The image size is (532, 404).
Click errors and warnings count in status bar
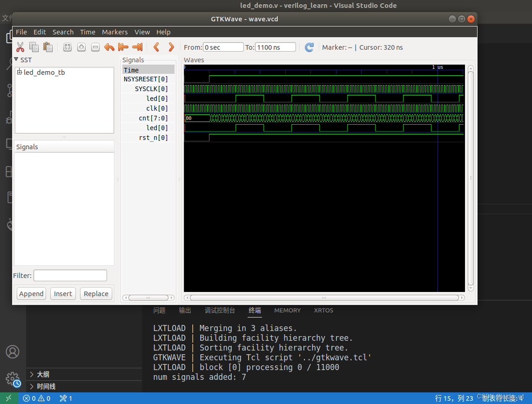coord(37,398)
